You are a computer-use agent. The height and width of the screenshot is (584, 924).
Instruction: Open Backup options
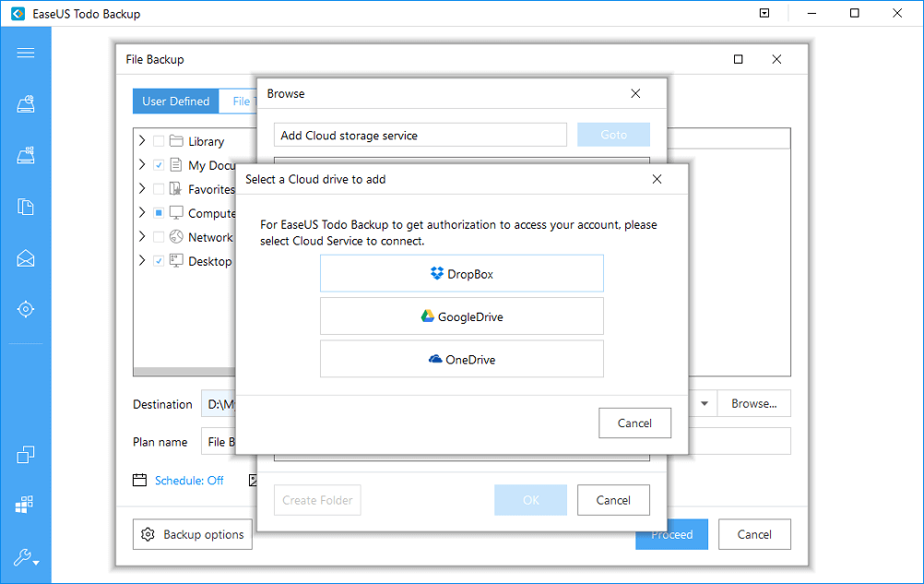pyautogui.click(x=193, y=534)
